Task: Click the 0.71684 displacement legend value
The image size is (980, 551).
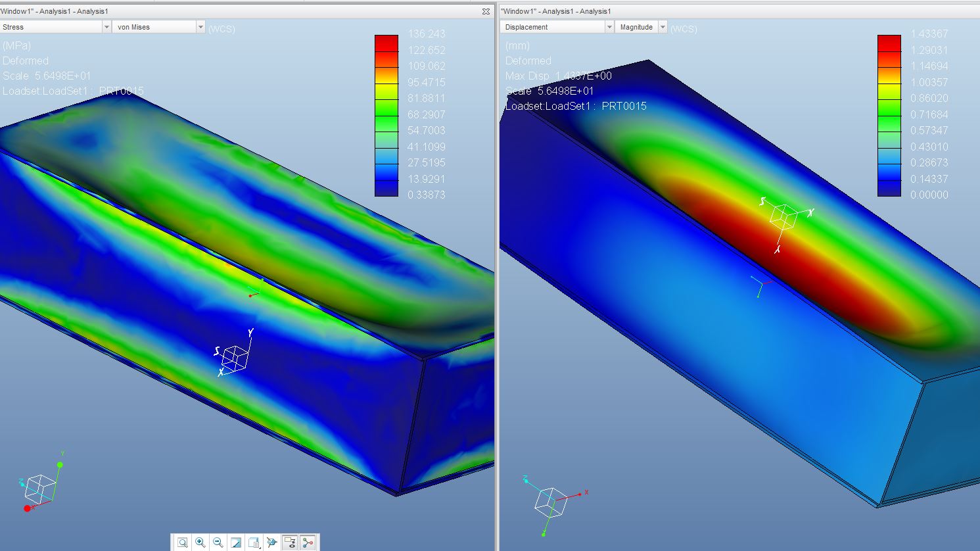Action: [x=929, y=114]
